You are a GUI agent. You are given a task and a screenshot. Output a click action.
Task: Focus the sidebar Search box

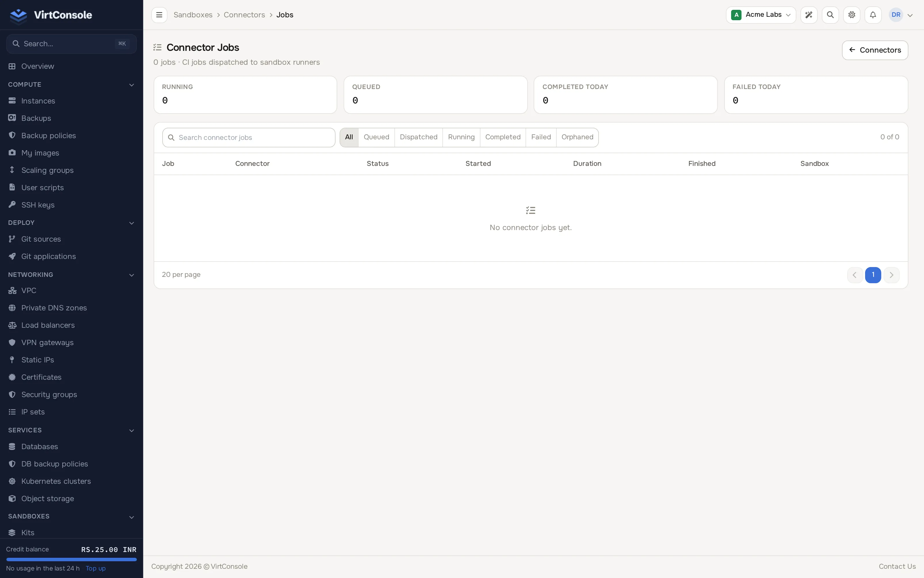click(x=71, y=44)
